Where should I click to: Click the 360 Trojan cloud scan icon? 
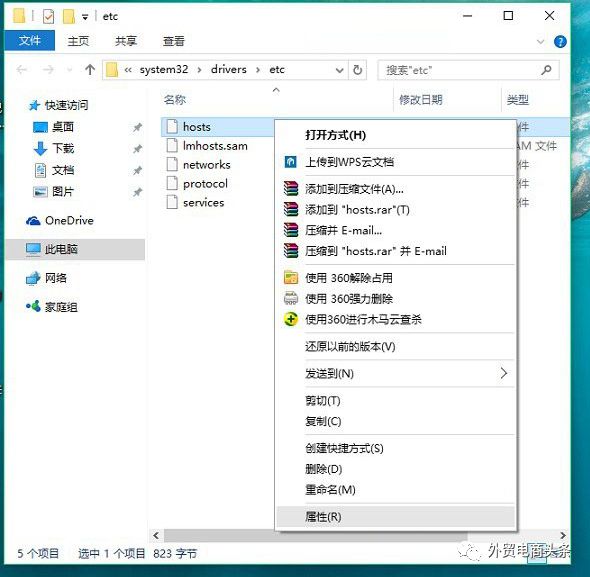(x=290, y=320)
